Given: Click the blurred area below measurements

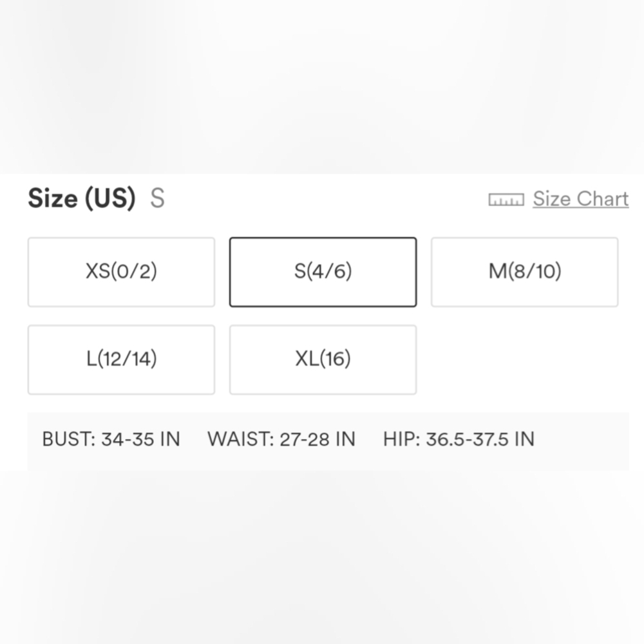Looking at the screenshot, I should point(322,557).
